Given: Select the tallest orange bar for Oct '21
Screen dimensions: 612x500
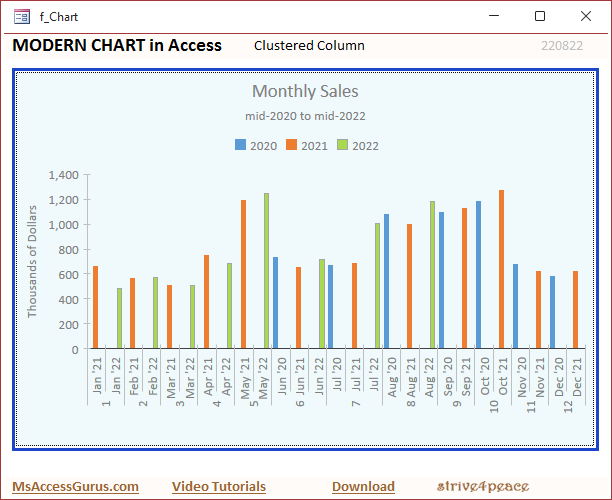Looking at the screenshot, I should [x=501, y=270].
